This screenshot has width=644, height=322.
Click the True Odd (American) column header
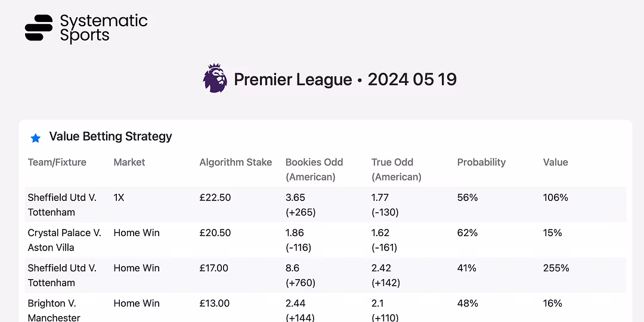(396, 169)
